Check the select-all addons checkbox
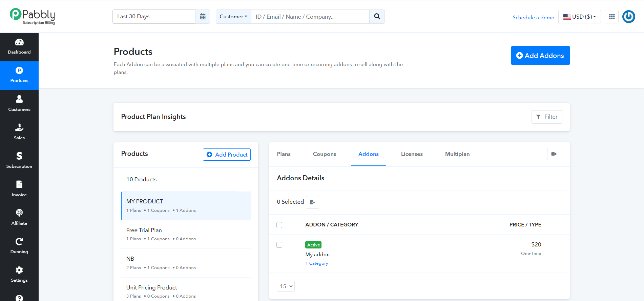Image resolution: width=644 pixels, height=301 pixels. [279, 225]
